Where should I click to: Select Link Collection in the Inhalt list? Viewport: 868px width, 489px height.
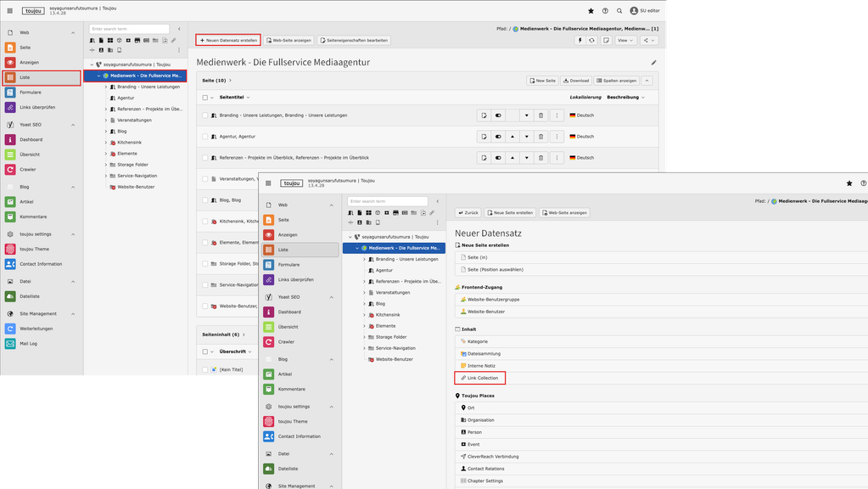click(480, 378)
